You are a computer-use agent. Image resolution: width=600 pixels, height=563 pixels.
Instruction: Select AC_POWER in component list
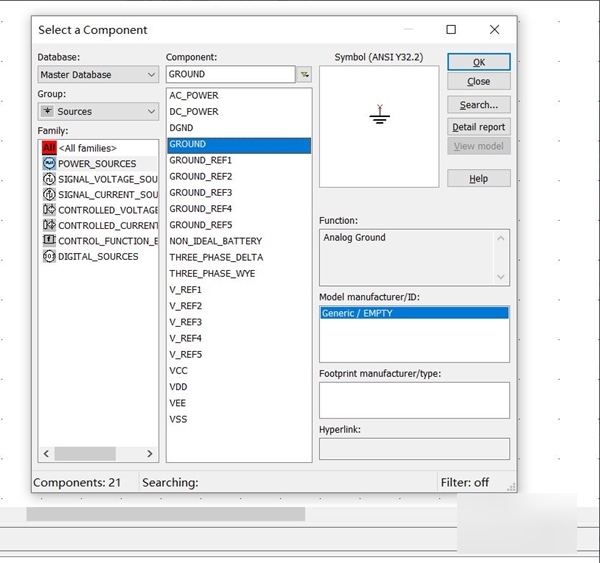pyautogui.click(x=194, y=96)
